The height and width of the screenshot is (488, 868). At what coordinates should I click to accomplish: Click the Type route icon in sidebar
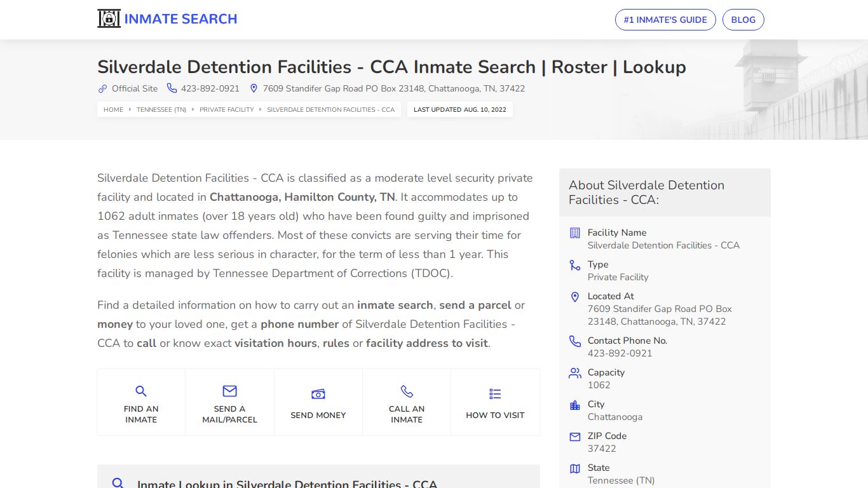coord(575,265)
